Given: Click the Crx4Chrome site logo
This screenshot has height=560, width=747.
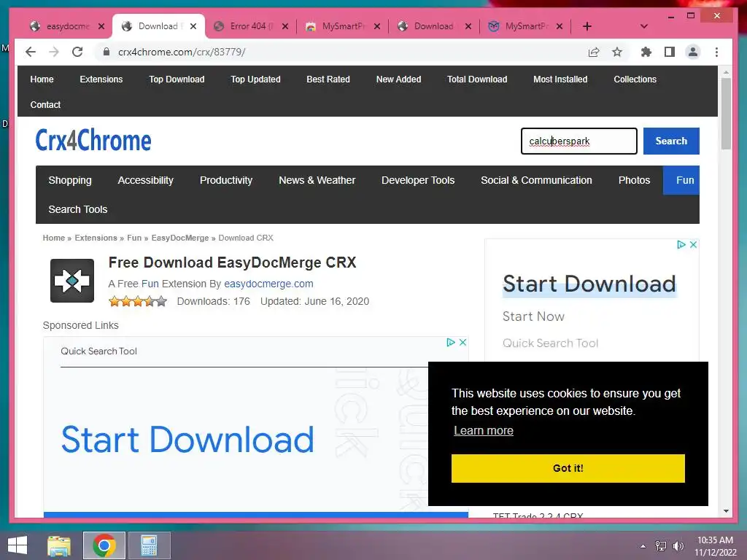Looking at the screenshot, I should tap(93, 140).
